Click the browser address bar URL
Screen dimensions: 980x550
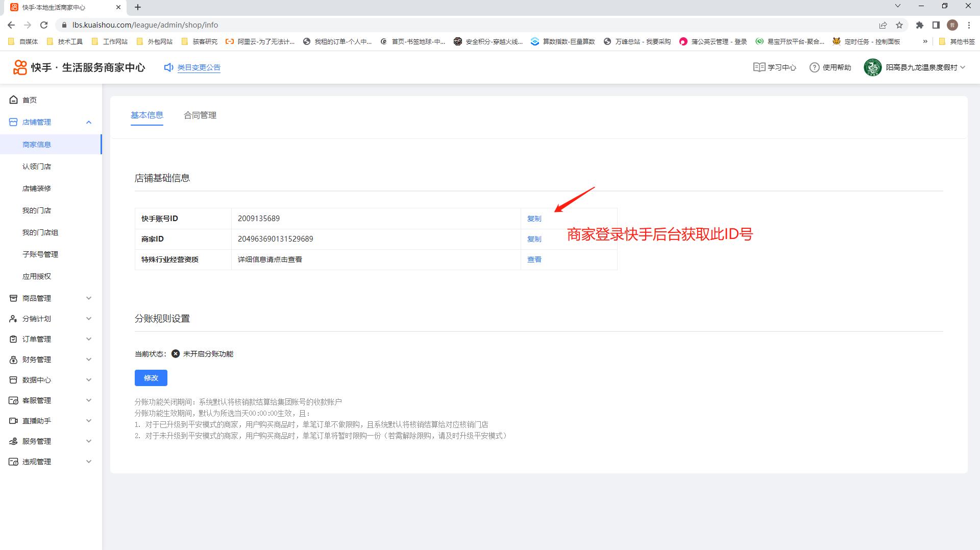click(x=145, y=25)
